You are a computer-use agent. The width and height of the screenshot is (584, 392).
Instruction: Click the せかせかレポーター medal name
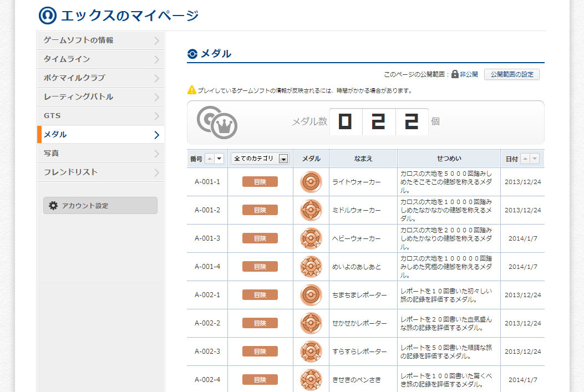tap(359, 323)
